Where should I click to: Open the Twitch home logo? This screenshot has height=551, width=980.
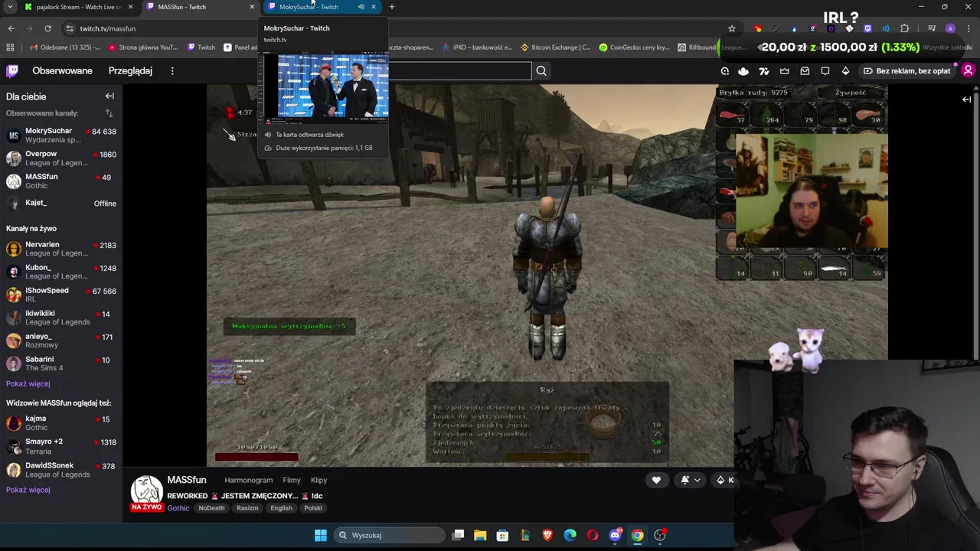click(x=12, y=70)
